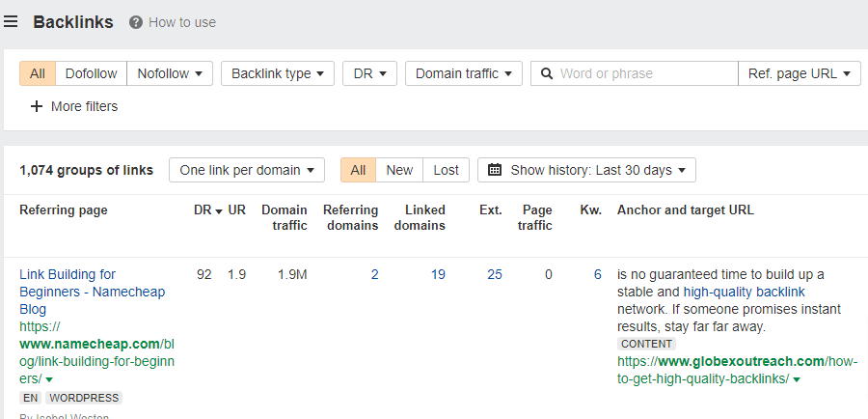Click the EN language tag
Image resolution: width=868 pixels, height=419 pixels.
tap(31, 398)
